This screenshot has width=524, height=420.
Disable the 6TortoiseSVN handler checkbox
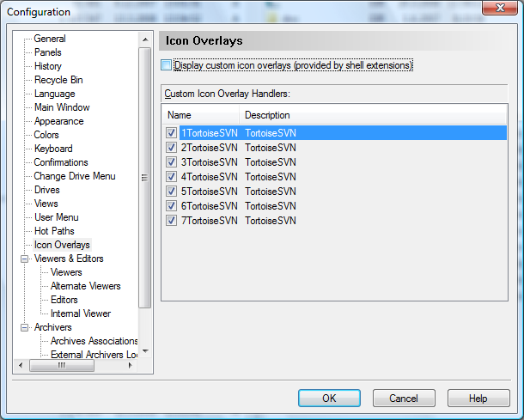click(171, 206)
